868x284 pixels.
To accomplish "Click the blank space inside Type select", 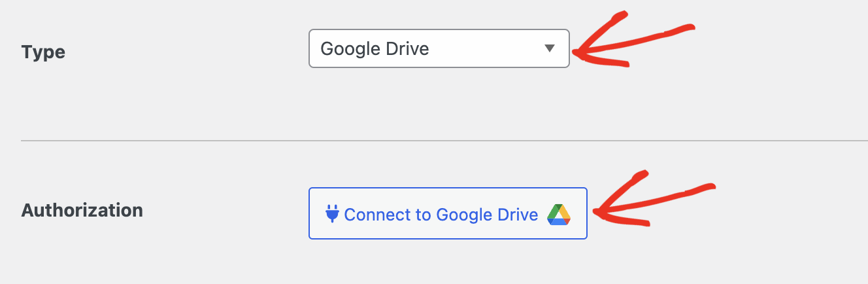I will point(487,48).
